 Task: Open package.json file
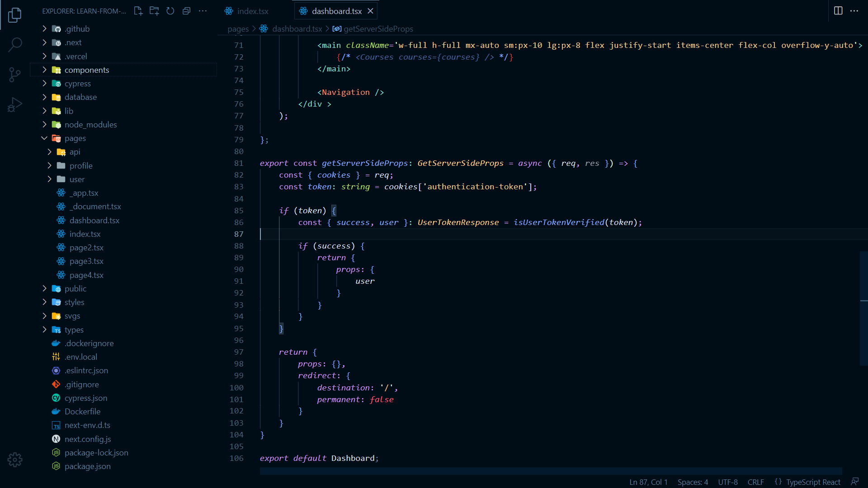[123, 466]
